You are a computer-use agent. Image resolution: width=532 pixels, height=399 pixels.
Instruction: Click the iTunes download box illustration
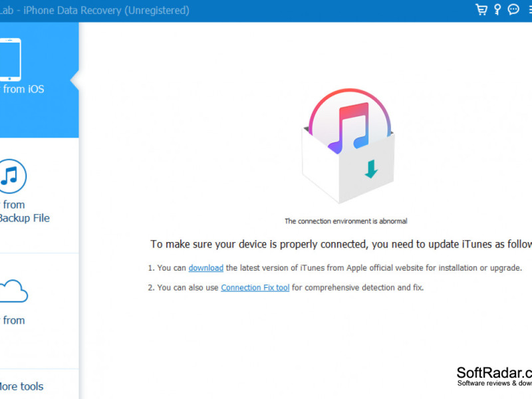pyautogui.click(x=348, y=146)
